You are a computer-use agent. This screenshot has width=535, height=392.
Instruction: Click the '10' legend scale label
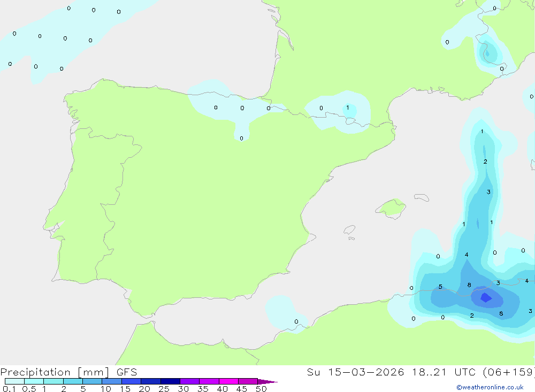(x=105, y=389)
